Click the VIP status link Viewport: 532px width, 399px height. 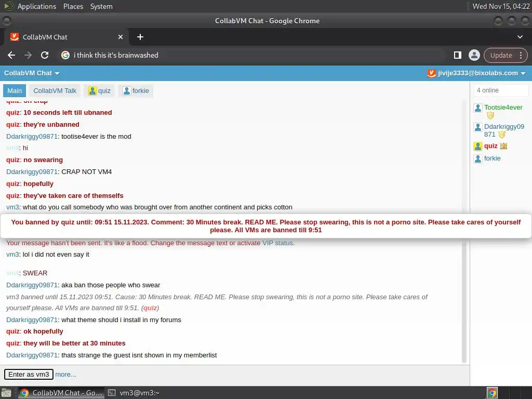(277, 243)
